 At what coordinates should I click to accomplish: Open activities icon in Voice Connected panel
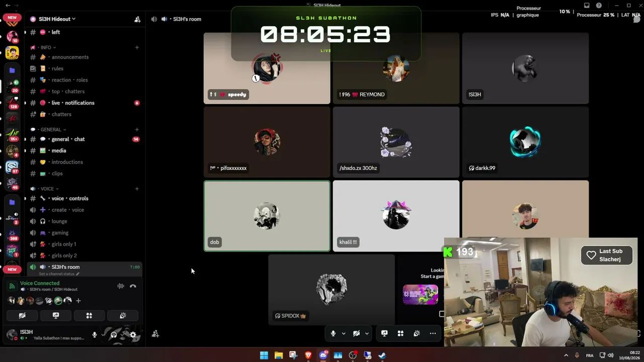pos(89,316)
